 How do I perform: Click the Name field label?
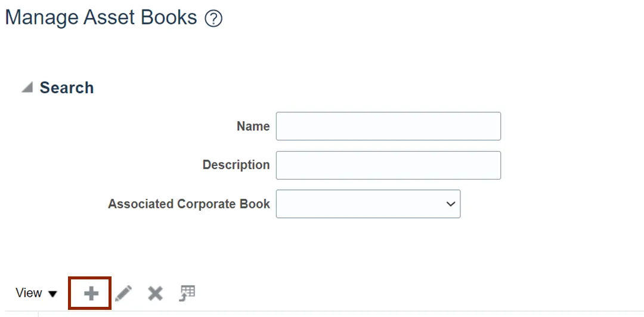[x=253, y=126]
